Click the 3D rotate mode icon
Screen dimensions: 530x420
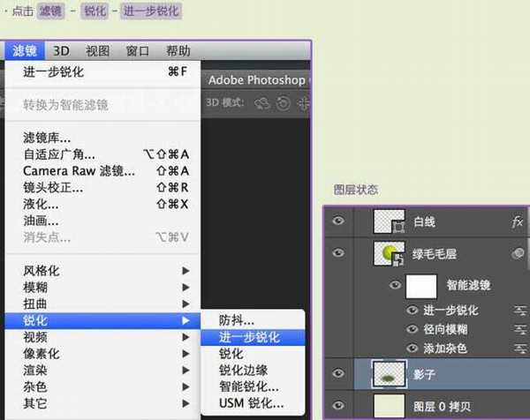pyautogui.click(x=261, y=101)
